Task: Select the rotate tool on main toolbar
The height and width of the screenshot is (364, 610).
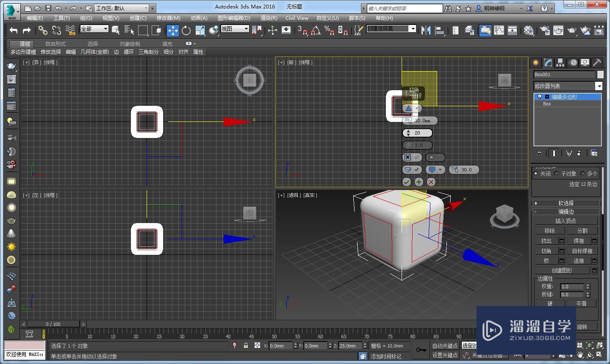Action: [x=186, y=30]
